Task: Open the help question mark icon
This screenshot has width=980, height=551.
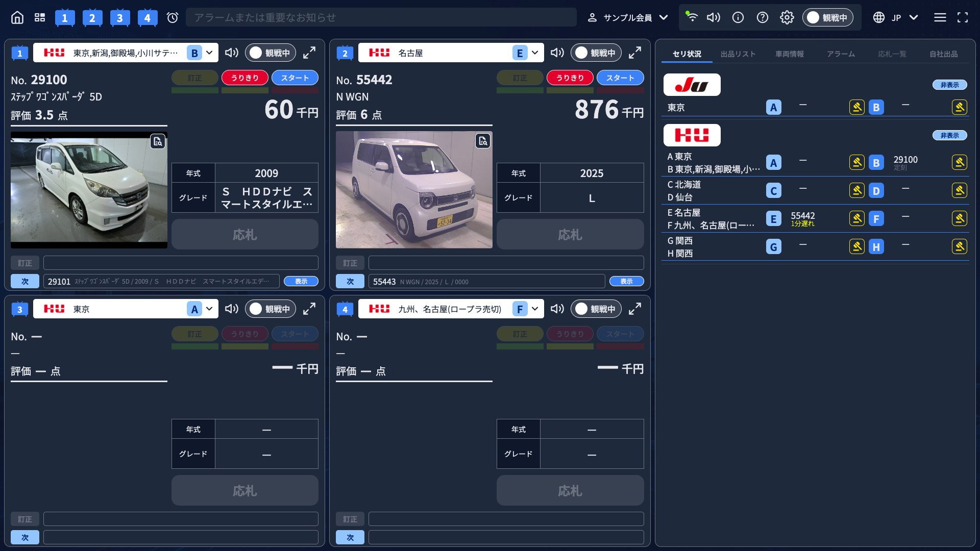Action: click(x=763, y=17)
